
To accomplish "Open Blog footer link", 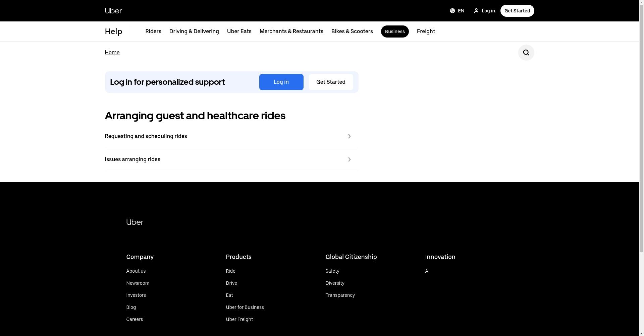I will [x=131, y=307].
